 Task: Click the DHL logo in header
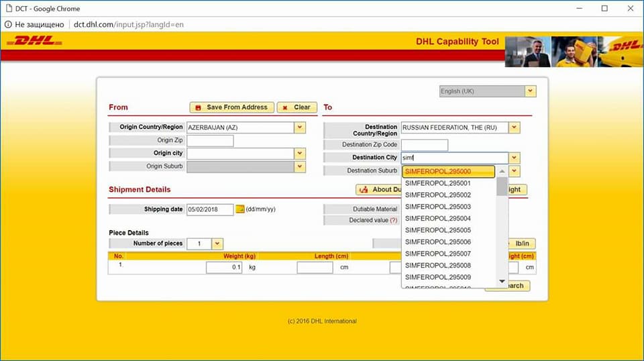click(x=34, y=41)
